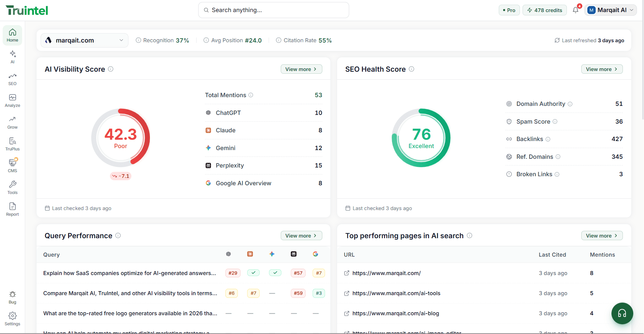Click the -7.1 change badge
This screenshot has width=644, height=334.
(x=121, y=176)
